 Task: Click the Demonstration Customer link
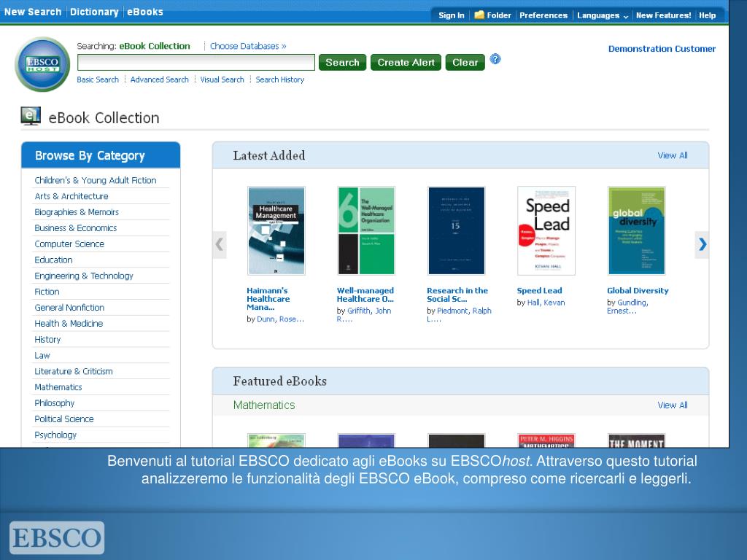(662, 49)
